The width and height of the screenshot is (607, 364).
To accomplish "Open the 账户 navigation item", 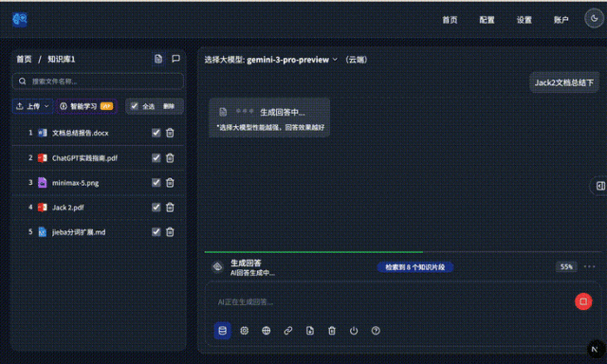I will [x=561, y=20].
